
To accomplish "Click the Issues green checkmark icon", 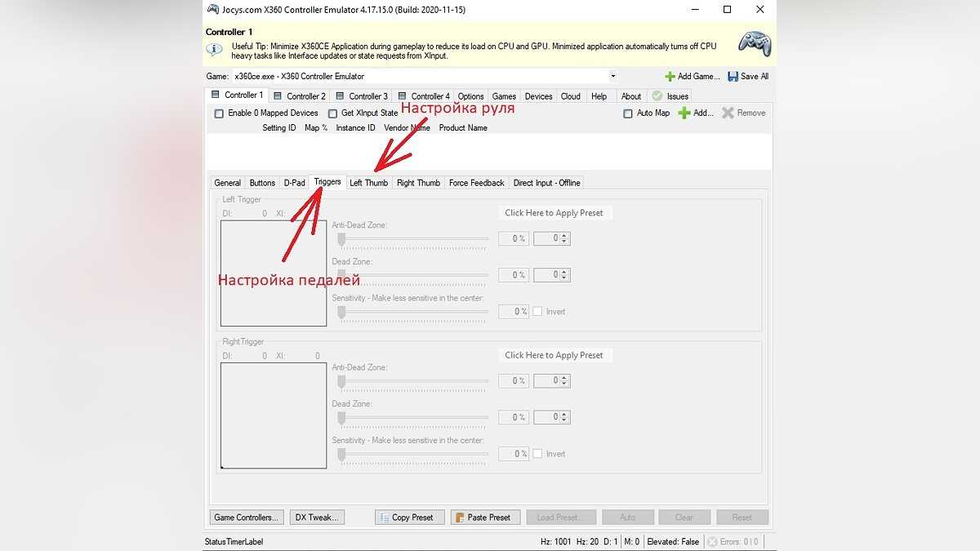I will pos(657,96).
